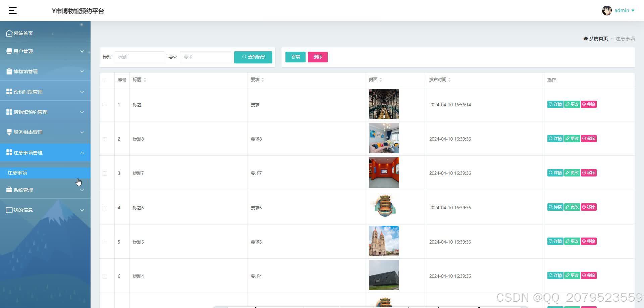Viewport: 644px width, 308px height.
Task: Click 更改 for row 标题5
Action: pos(572,241)
